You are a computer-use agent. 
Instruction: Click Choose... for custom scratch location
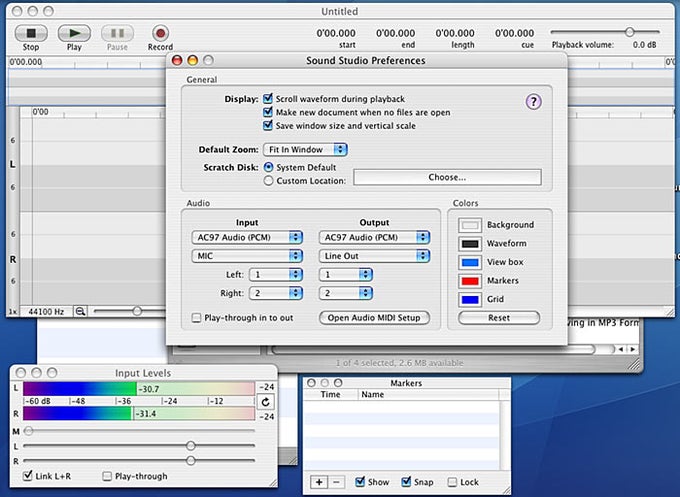click(x=447, y=177)
